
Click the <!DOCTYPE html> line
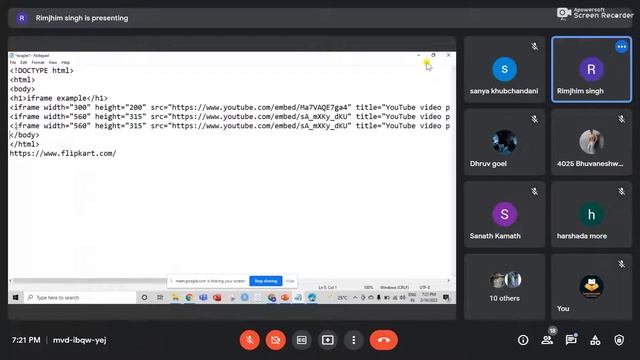[x=41, y=71]
